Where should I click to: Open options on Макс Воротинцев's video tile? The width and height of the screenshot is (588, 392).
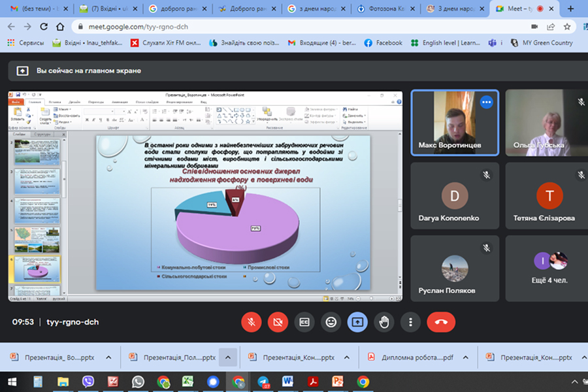[x=486, y=102]
